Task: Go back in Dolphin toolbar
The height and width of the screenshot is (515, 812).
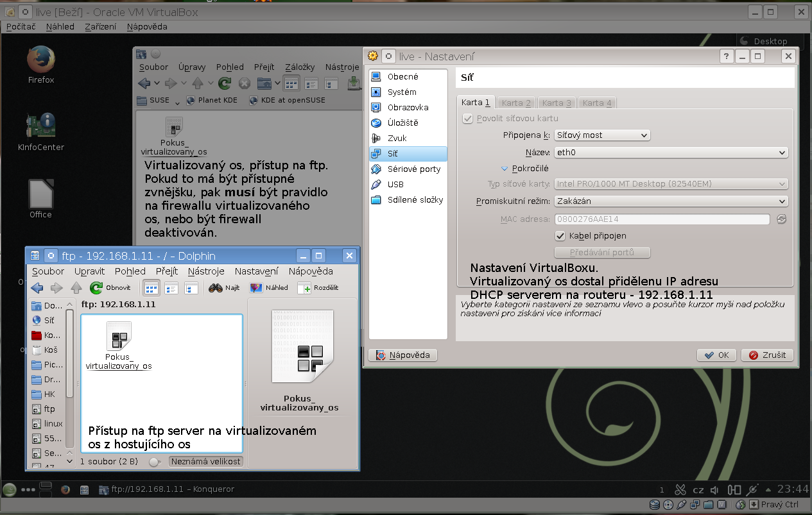Action: pos(37,288)
